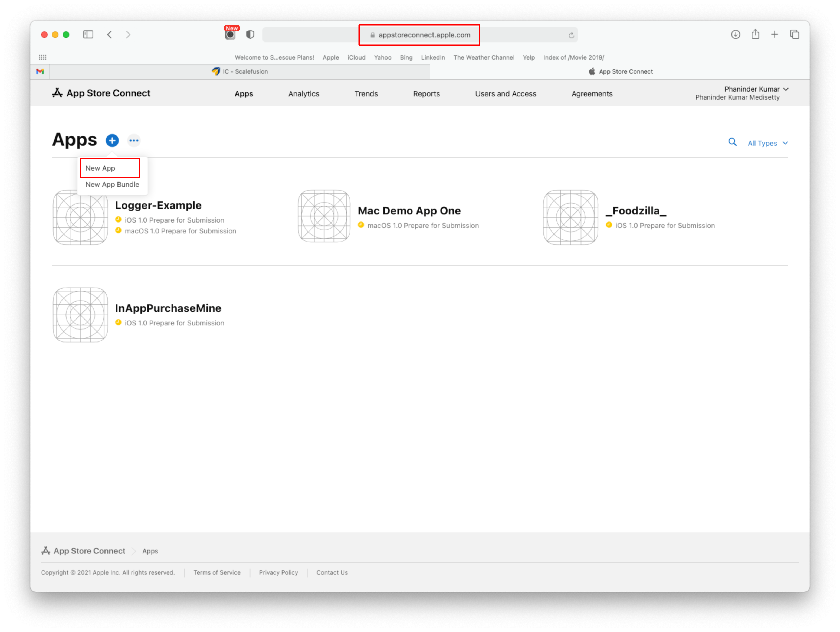The width and height of the screenshot is (840, 632).
Task: Toggle the Safari sidebar icon
Action: coord(88,35)
